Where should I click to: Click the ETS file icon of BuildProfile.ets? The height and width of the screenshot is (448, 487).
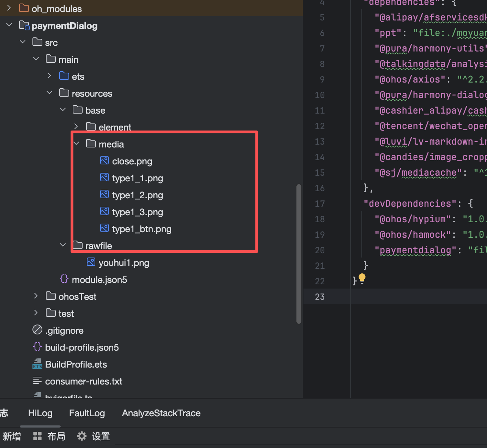37,364
